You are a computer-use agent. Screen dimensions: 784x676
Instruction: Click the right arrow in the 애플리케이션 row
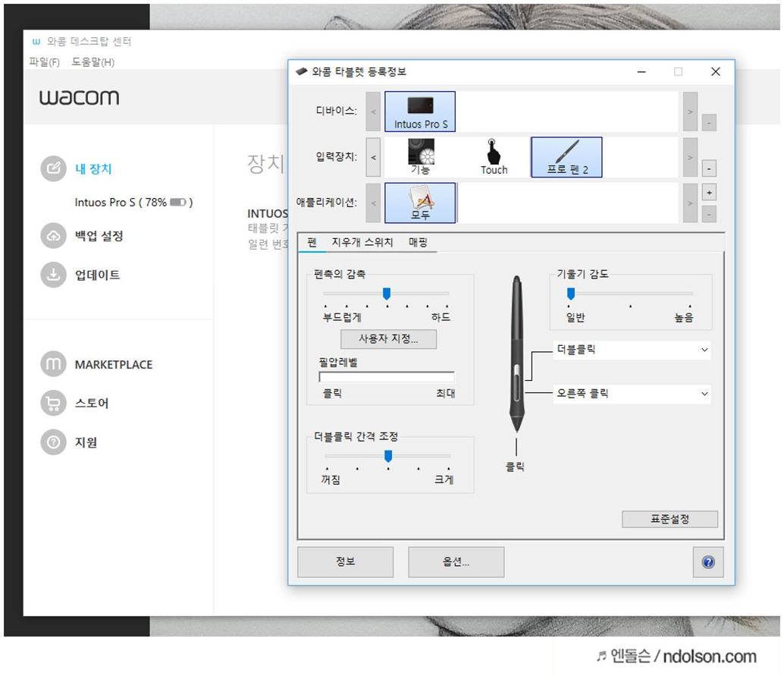690,203
